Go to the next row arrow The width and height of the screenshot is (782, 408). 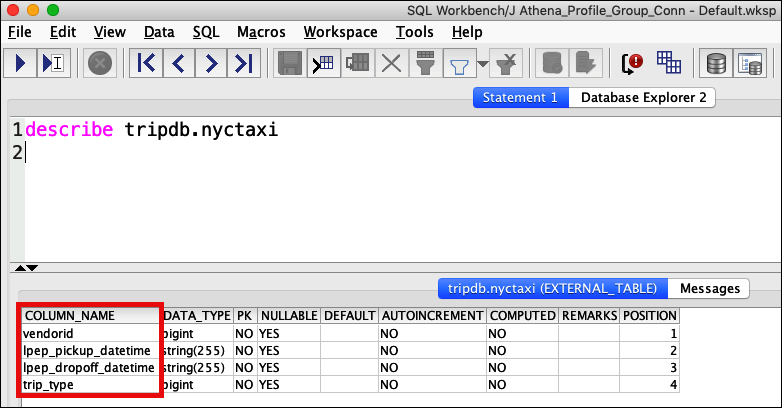pos(210,64)
